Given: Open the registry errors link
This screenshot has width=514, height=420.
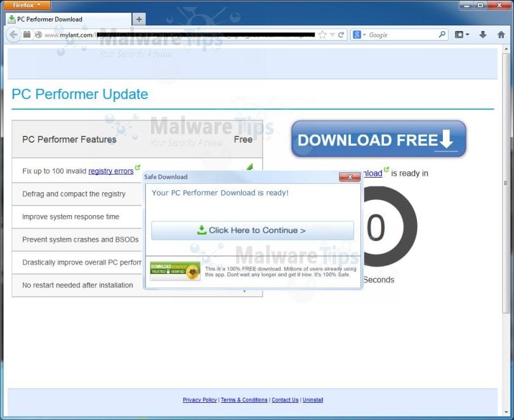Looking at the screenshot, I should (111, 171).
